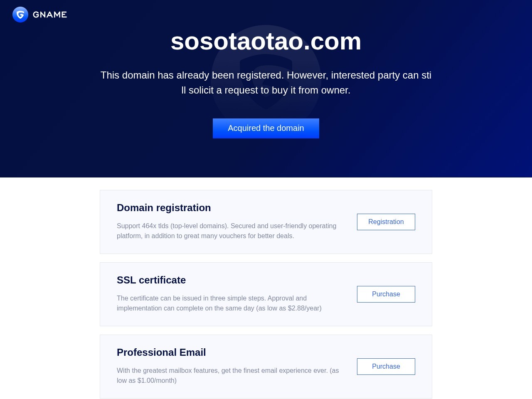Click Purchase in the SSL certificate card
Screen dimensions: 532x399
pyautogui.click(x=386, y=294)
